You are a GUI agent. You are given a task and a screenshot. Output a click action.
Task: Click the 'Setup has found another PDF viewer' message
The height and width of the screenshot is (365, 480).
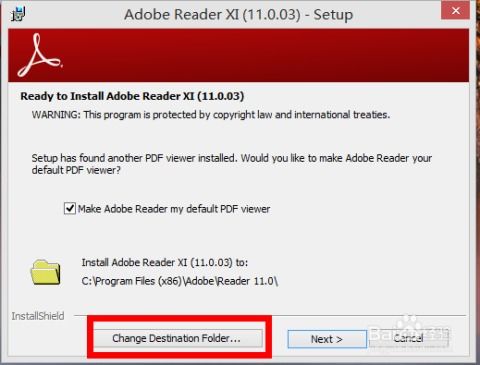pos(232,158)
